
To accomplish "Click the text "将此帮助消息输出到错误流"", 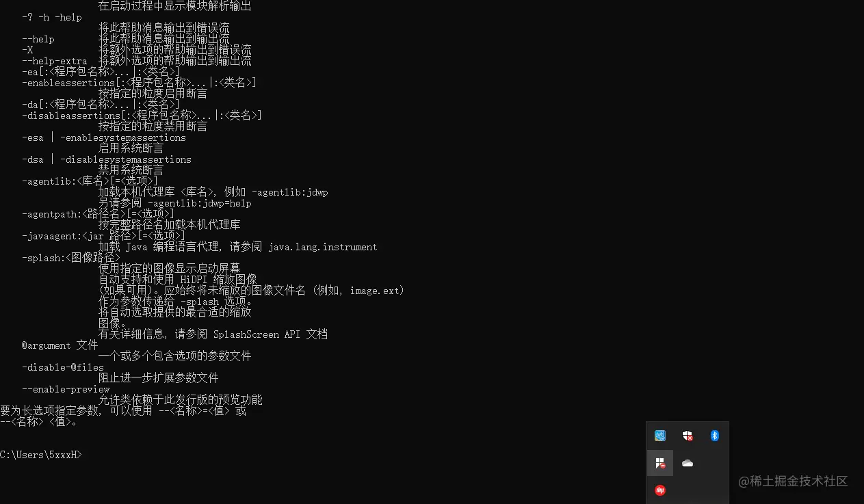I will [163, 28].
